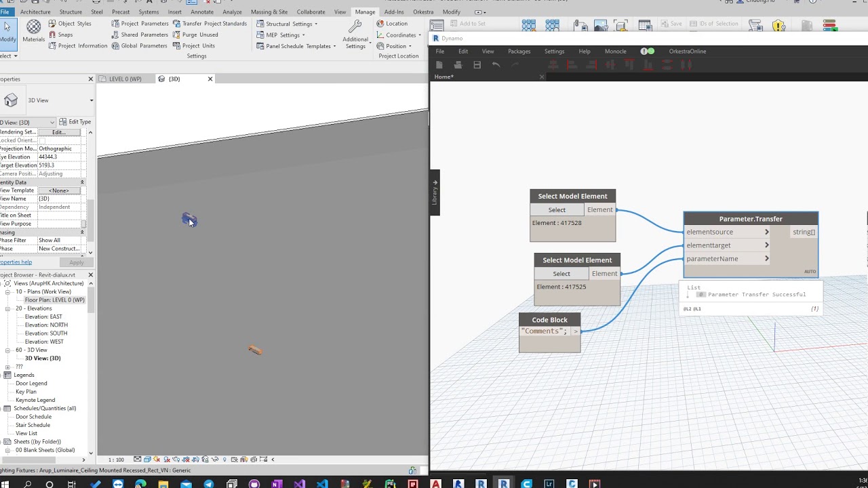Close Dynamo Home* workspace tab
This screenshot has height=488, width=868.
542,77
